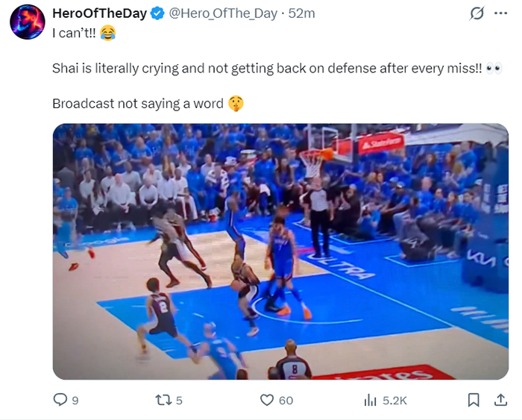
Task: Bookmark this post
Action: [x=474, y=400]
